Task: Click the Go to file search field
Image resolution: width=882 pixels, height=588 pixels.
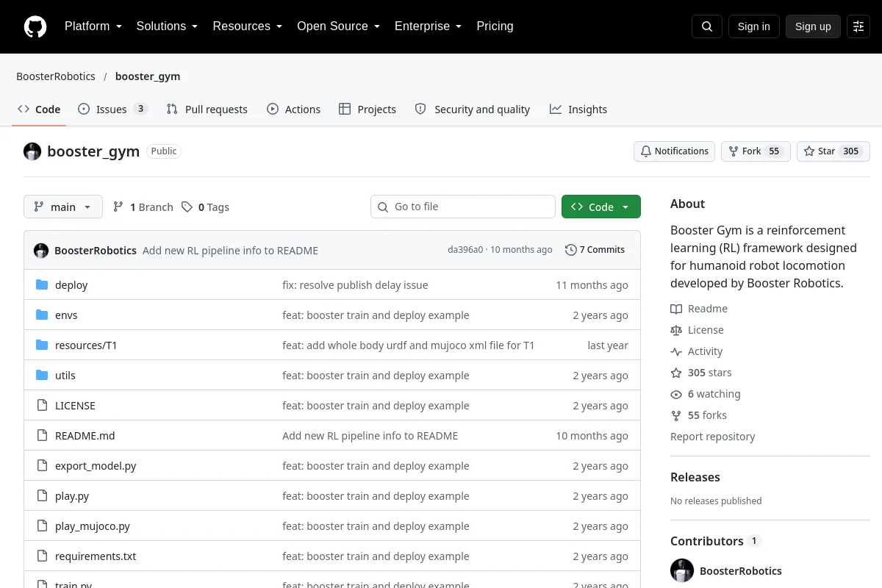Action: (463, 207)
